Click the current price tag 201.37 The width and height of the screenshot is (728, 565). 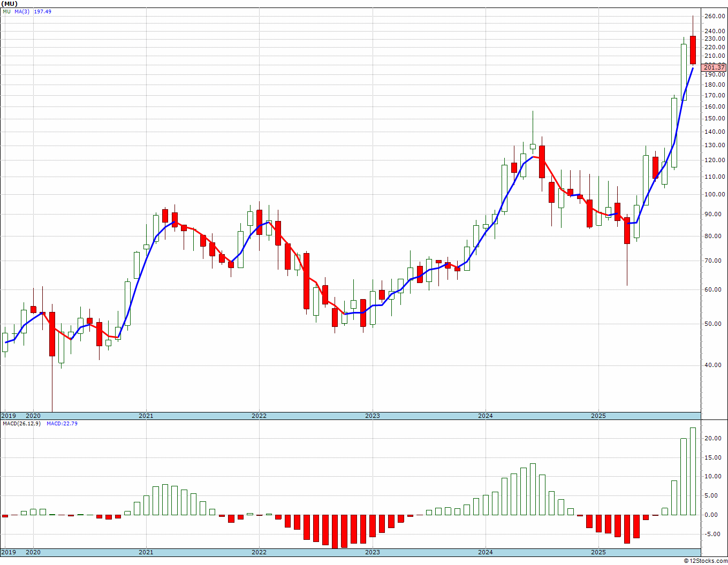pyautogui.click(x=714, y=67)
